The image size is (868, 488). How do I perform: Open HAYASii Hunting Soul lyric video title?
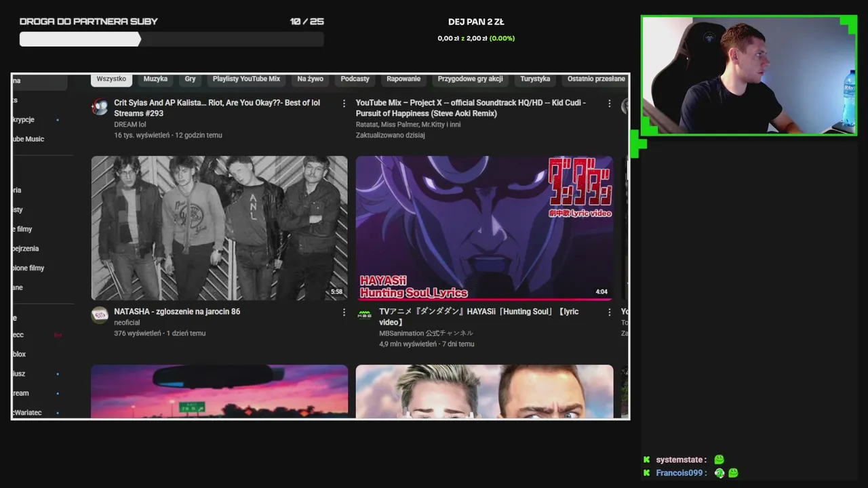coord(479,317)
